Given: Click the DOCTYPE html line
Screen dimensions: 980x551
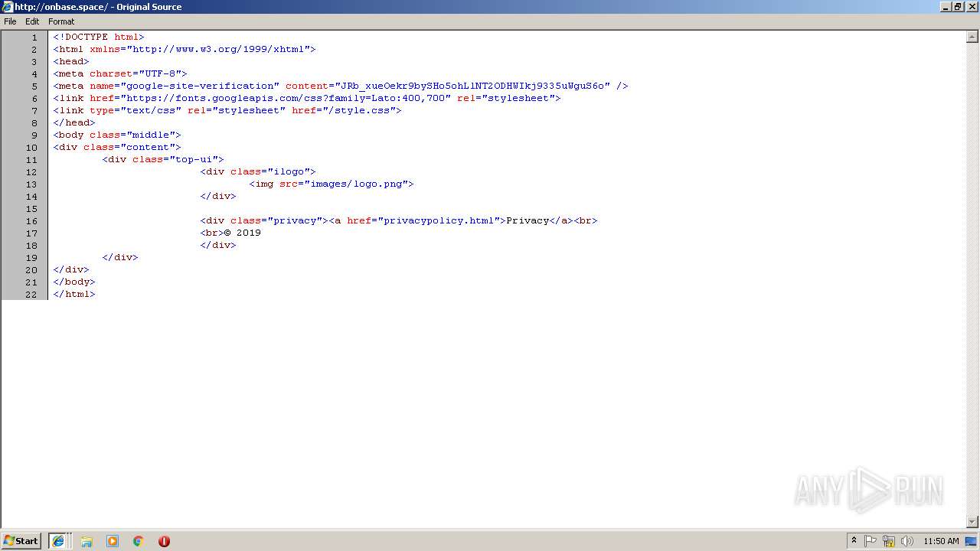Looking at the screenshot, I should coord(99,37).
